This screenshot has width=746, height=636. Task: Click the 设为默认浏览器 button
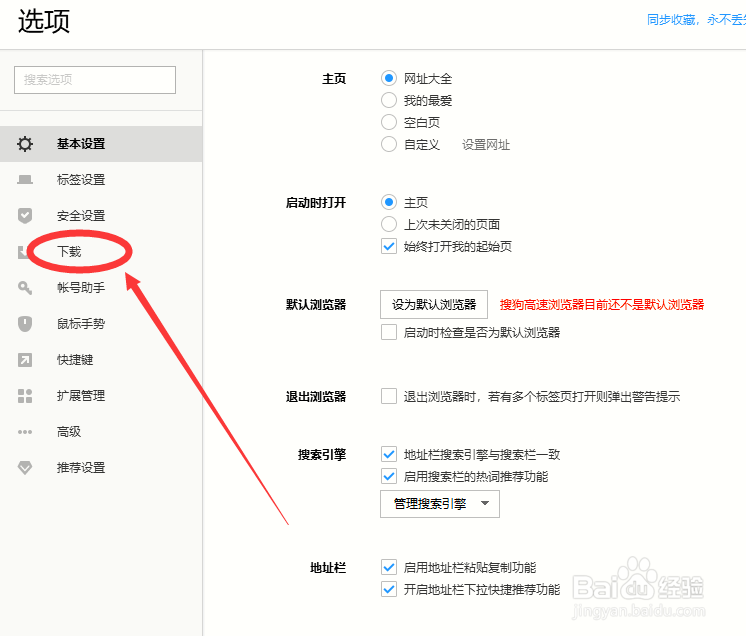(434, 304)
